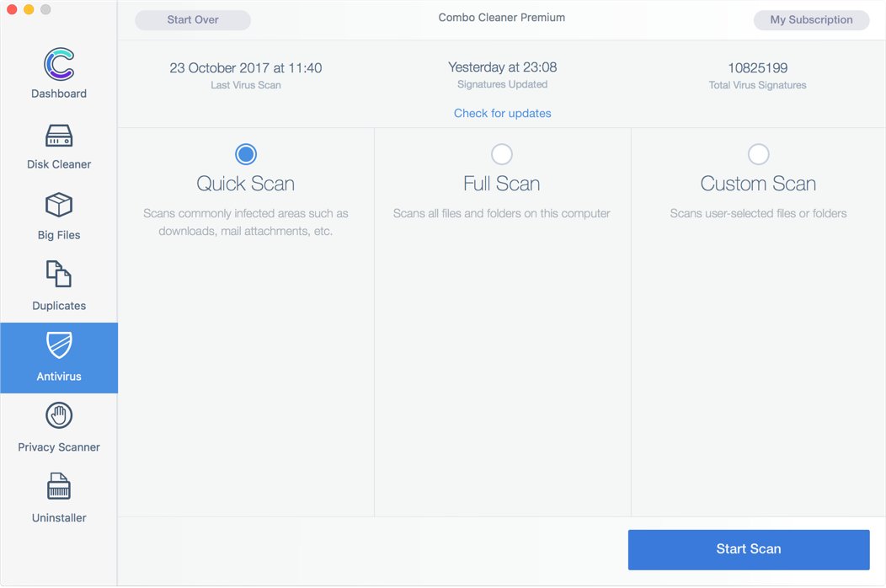Click the signature count 10825199
Viewport: 886px width, 588px height.
tap(758, 68)
